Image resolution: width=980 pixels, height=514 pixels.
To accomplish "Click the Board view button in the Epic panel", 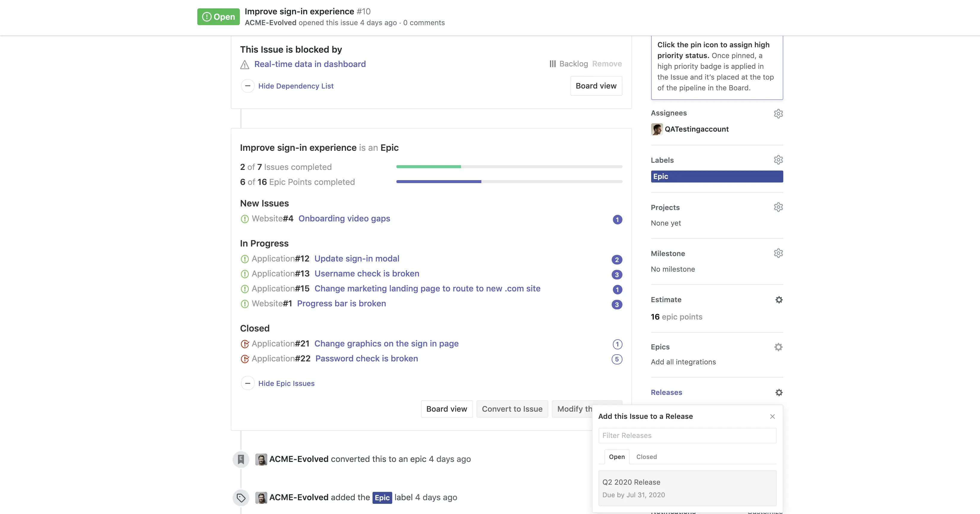I will (447, 409).
